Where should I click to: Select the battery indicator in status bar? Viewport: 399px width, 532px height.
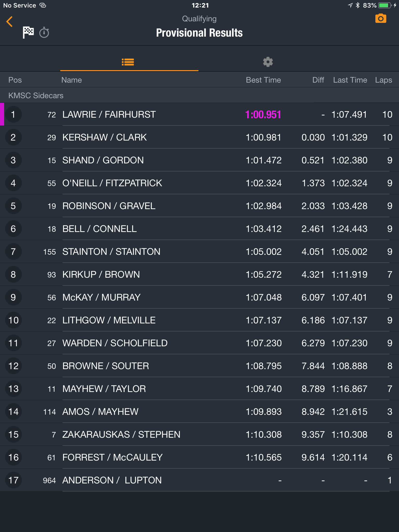pos(385,5)
